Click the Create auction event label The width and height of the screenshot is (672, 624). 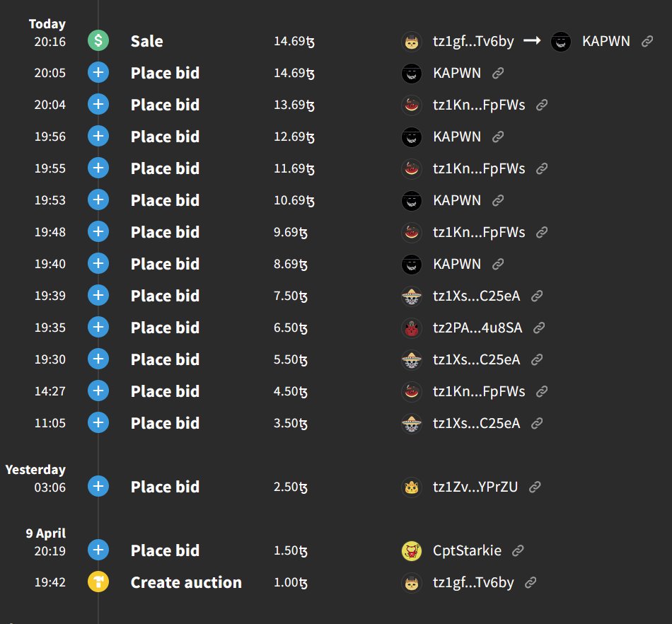(x=186, y=582)
